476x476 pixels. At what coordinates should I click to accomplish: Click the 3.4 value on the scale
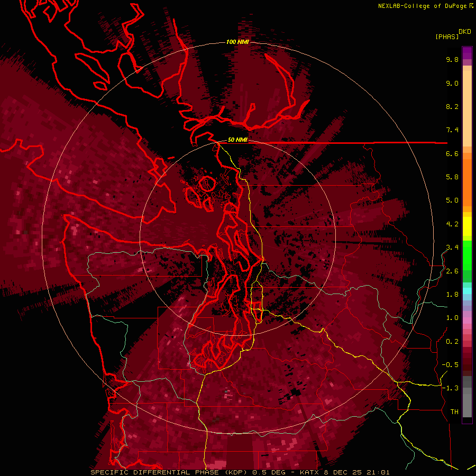tap(452, 248)
